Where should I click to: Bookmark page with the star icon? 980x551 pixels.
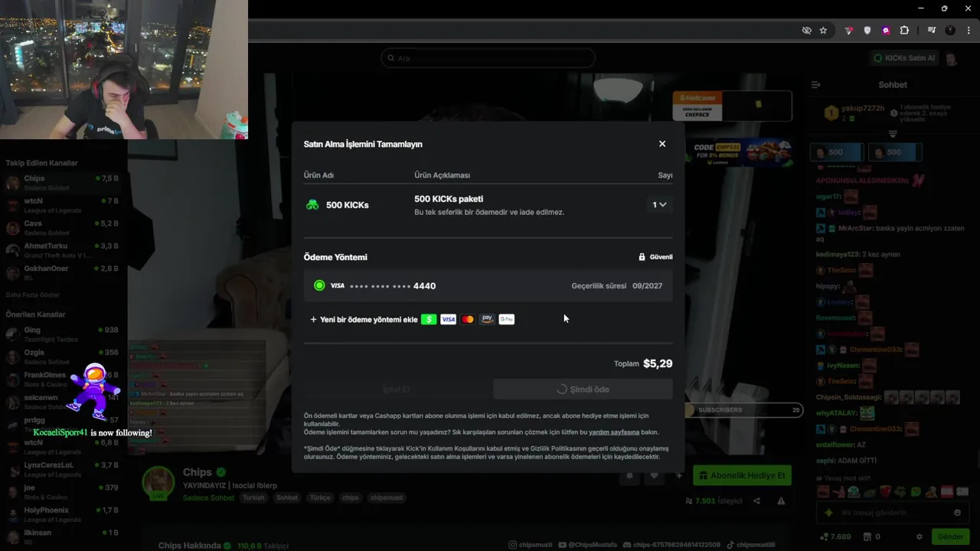point(823,31)
